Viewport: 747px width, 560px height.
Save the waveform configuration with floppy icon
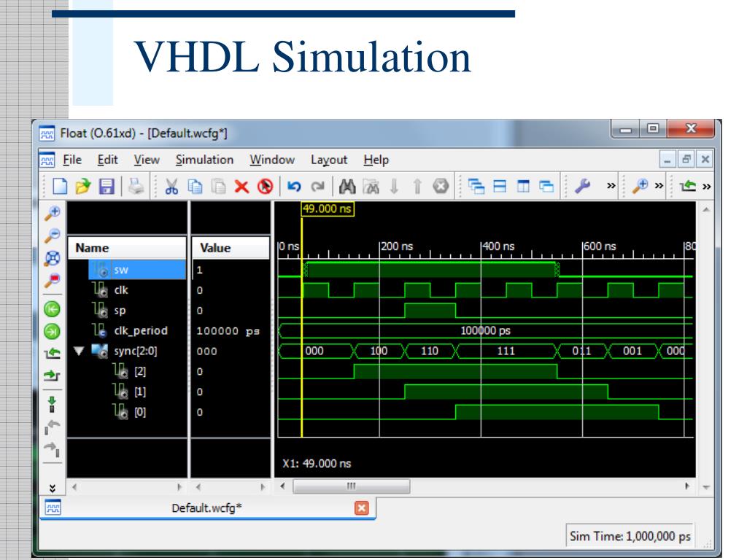click(x=107, y=186)
